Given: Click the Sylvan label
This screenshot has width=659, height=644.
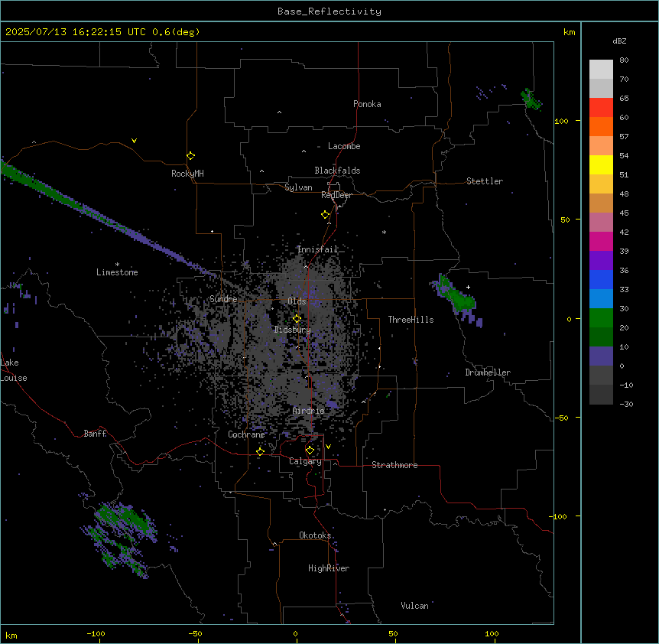Looking at the screenshot, I should pyautogui.click(x=298, y=187).
